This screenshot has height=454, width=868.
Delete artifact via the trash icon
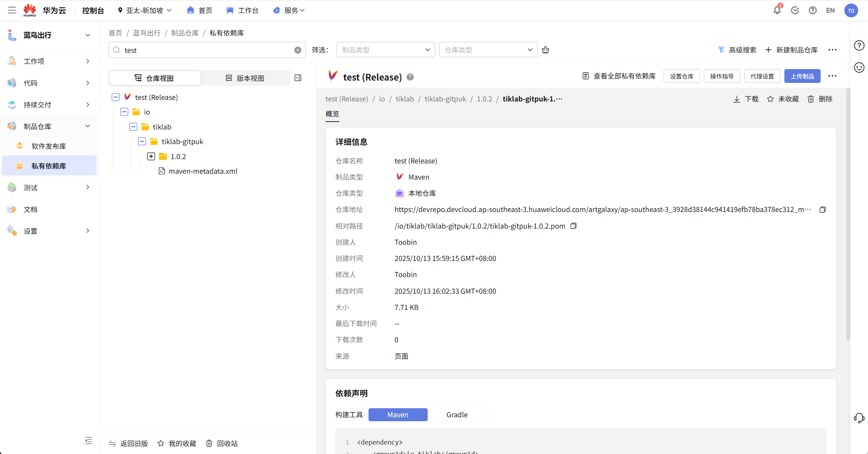pos(811,99)
